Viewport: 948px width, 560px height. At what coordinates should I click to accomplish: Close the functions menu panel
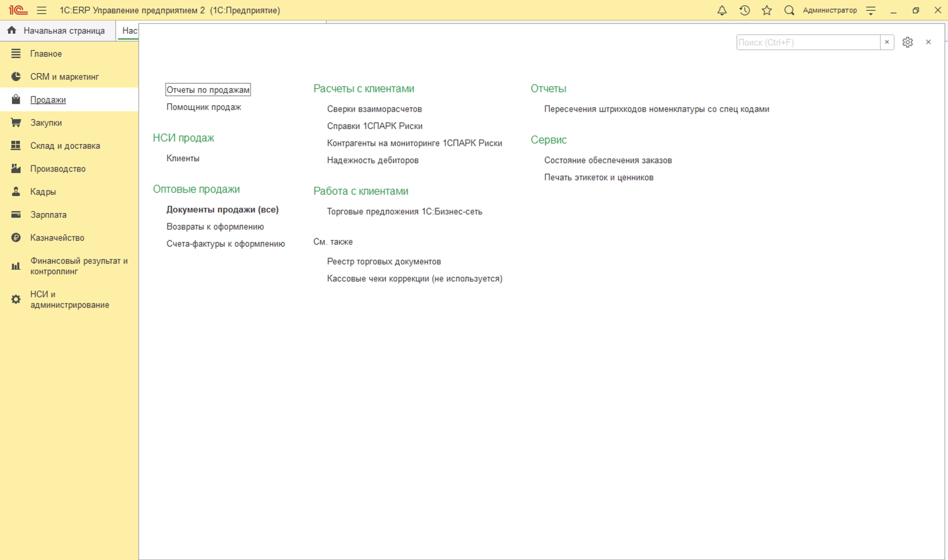click(928, 42)
